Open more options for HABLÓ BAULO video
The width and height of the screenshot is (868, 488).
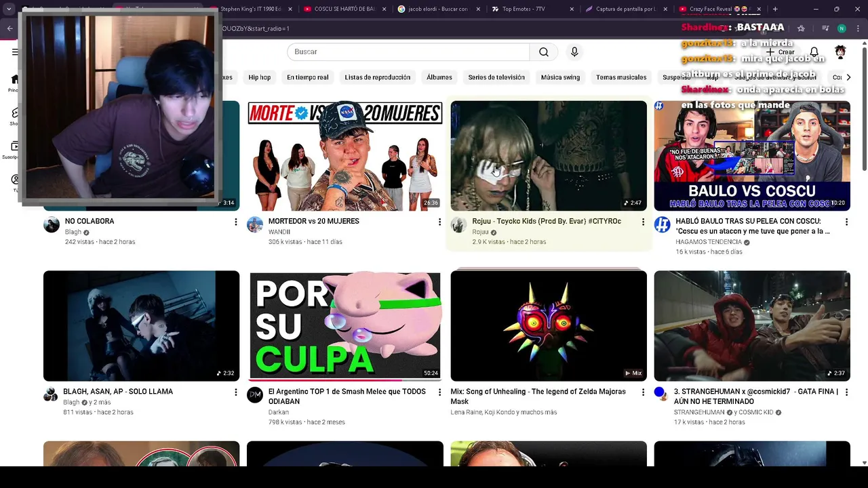coord(846,222)
